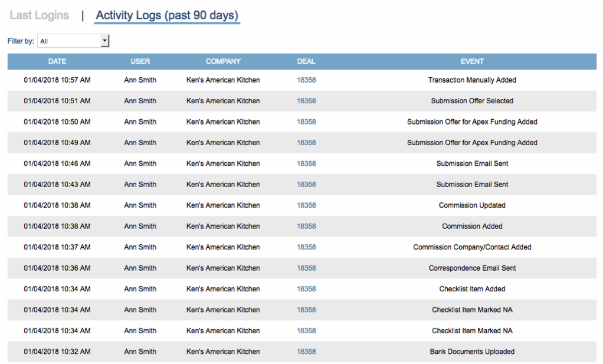603x364 pixels.
Task: Open deal 18358 on Correspondence Email Sent row
Action: pos(306,268)
